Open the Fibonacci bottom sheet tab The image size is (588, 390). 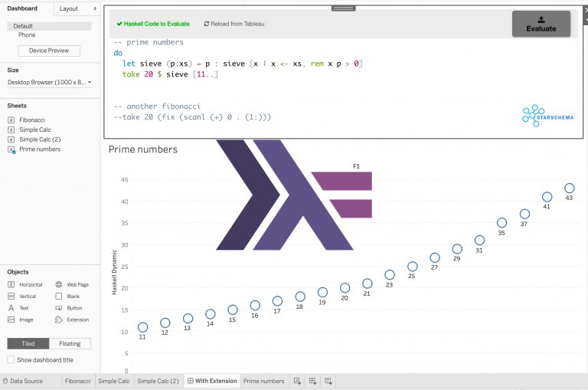pos(77,381)
